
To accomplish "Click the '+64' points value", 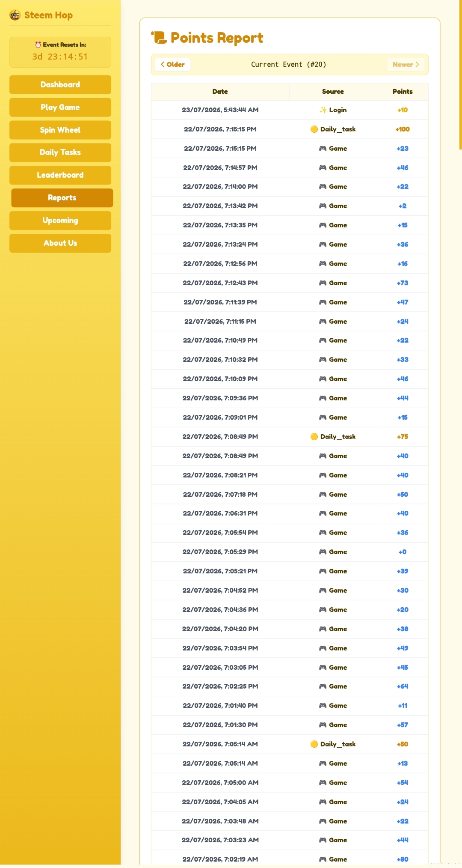I will (403, 686).
